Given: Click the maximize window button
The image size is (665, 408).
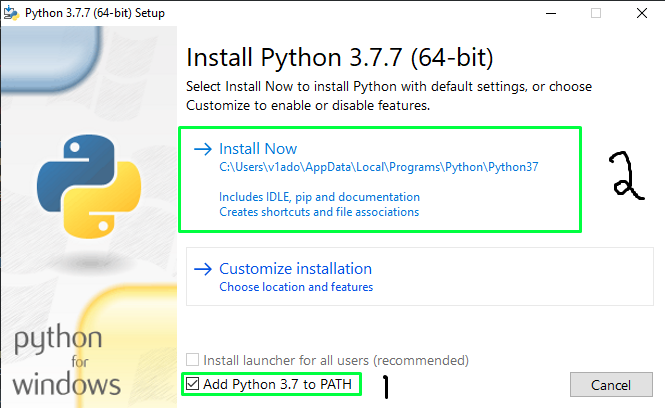Looking at the screenshot, I should pos(596,13).
